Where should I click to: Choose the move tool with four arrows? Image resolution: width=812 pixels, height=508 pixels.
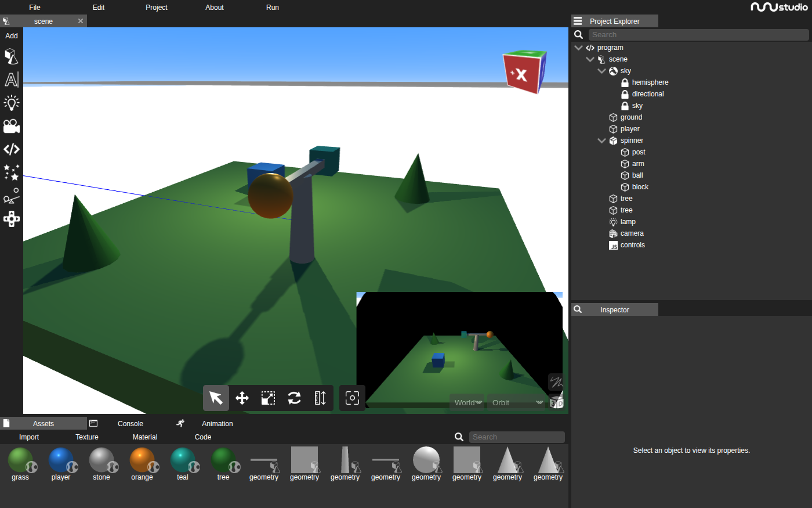coord(242,398)
